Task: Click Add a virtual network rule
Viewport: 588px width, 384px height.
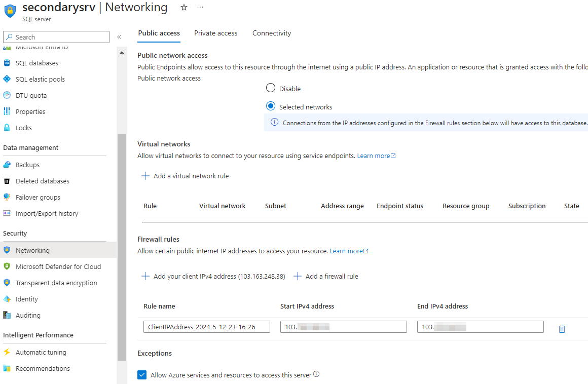Action: point(185,176)
